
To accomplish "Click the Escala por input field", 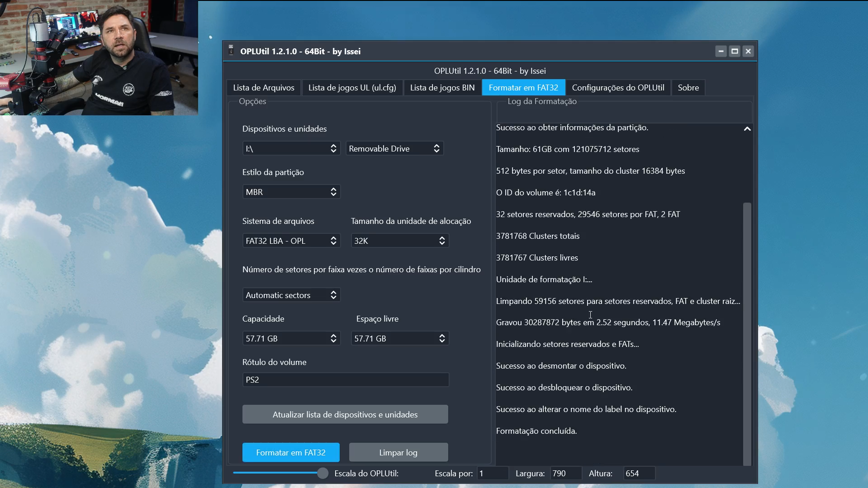I will tap(493, 473).
